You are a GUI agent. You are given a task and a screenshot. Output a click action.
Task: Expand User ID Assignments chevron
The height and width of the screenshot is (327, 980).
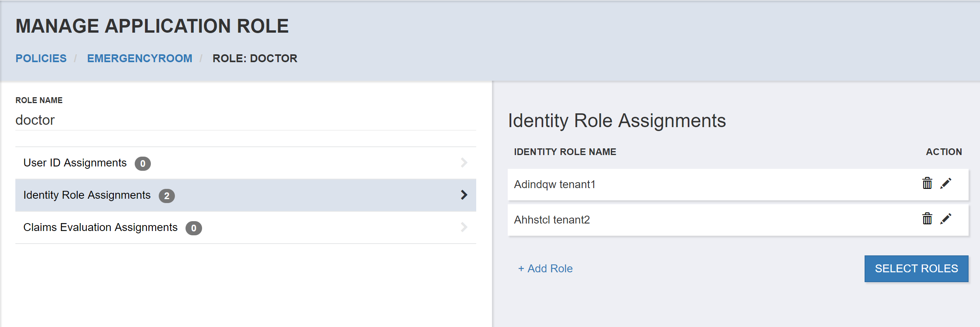464,163
